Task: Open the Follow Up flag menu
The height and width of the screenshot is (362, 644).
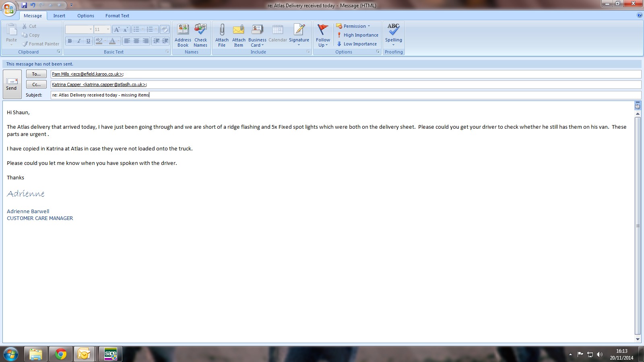Action: (323, 35)
